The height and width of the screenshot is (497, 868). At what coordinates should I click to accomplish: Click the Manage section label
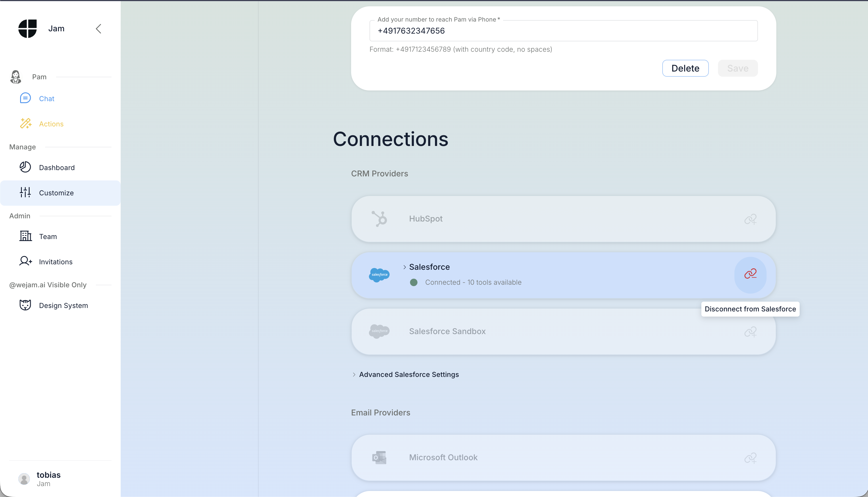click(22, 147)
